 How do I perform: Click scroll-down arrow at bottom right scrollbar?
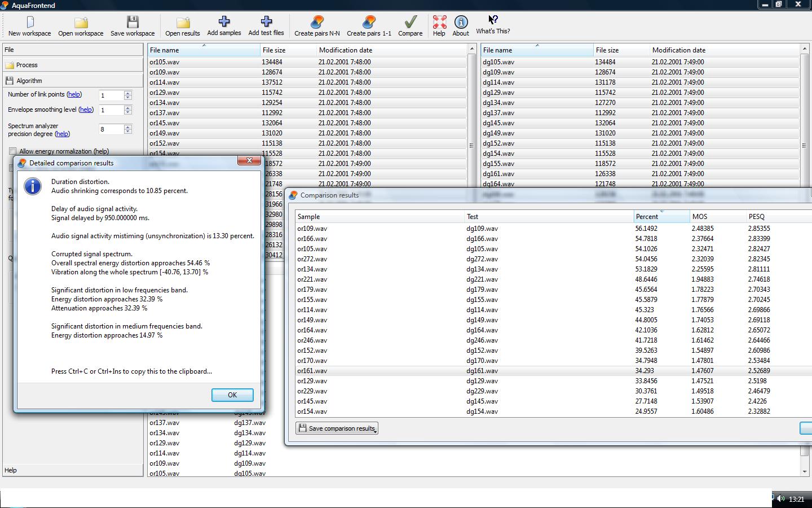(805, 471)
